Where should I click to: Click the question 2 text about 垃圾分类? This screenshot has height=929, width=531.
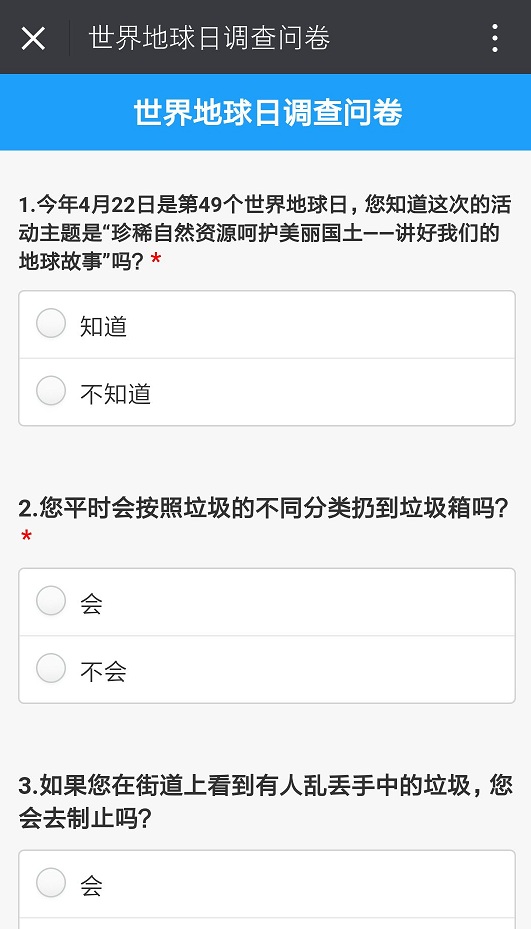click(x=264, y=508)
